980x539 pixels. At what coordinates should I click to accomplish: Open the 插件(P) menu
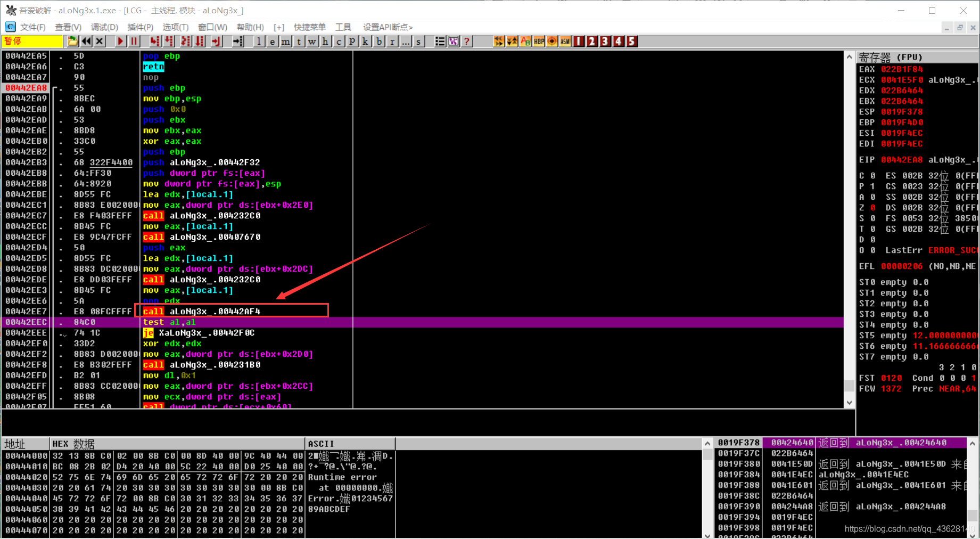click(x=141, y=27)
